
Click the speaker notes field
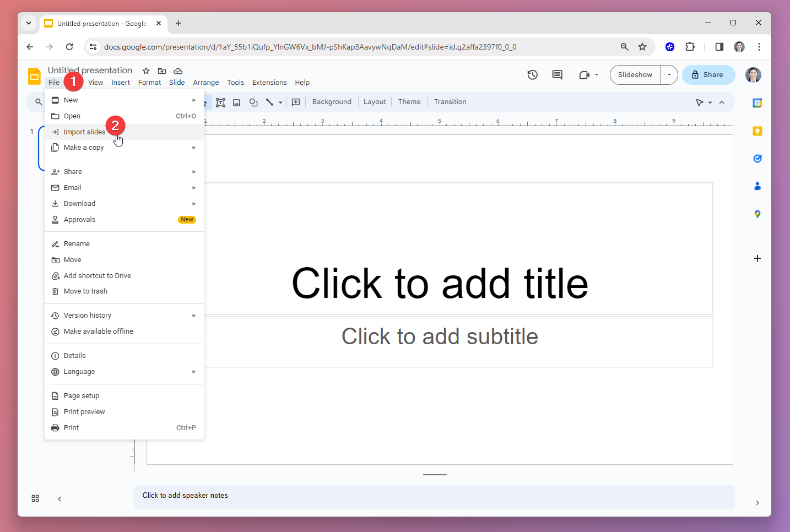click(435, 496)
